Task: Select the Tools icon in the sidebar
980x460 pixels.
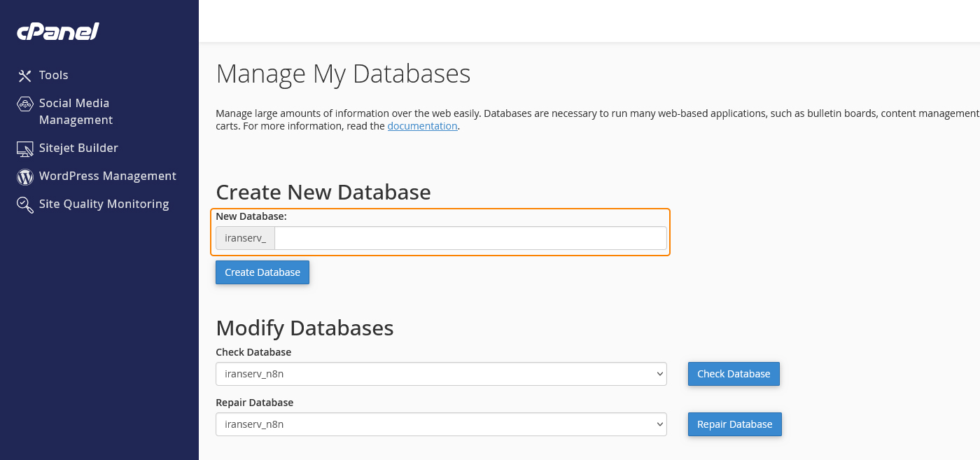Action: [24, 75]
